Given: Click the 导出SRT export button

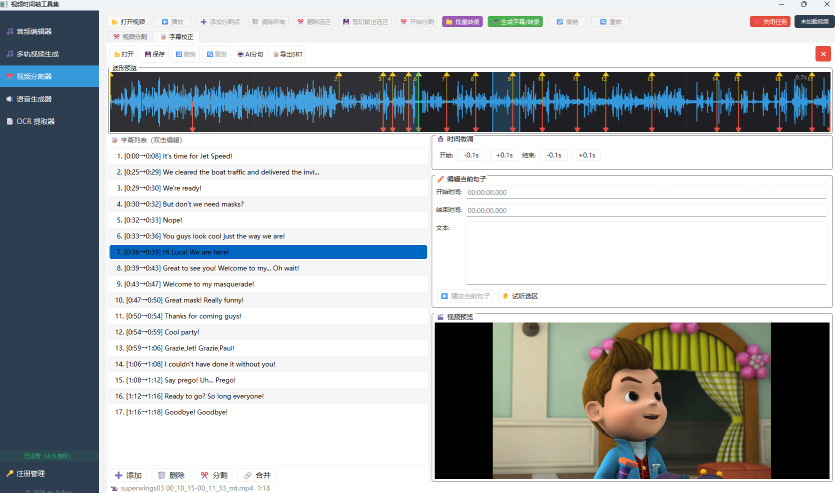Looking at the screenshot, I should [288, 54].
